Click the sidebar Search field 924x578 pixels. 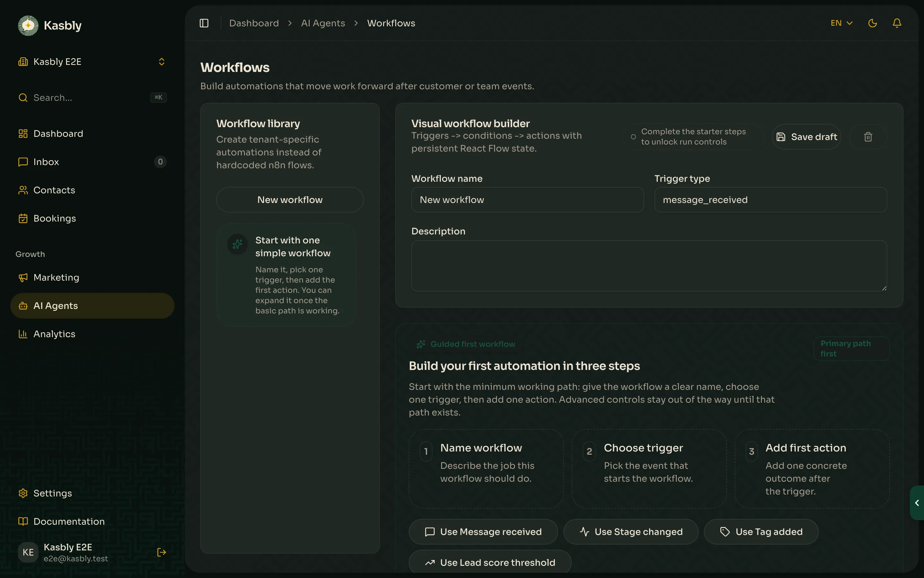tap(92, 98)
